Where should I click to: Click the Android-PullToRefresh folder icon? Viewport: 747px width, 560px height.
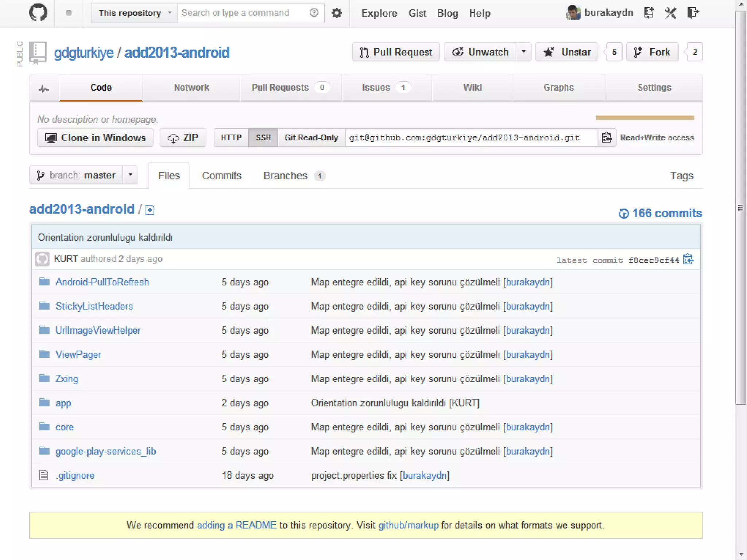tap(44, 282)
